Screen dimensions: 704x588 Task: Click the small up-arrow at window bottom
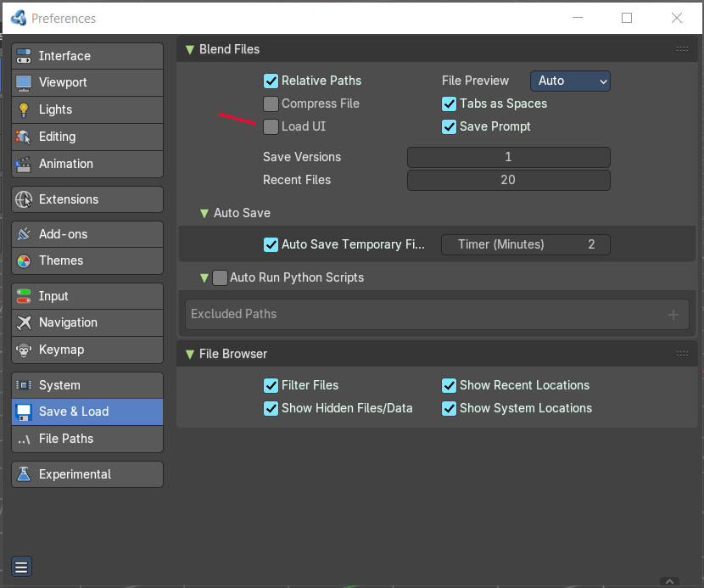click(669, 581)
